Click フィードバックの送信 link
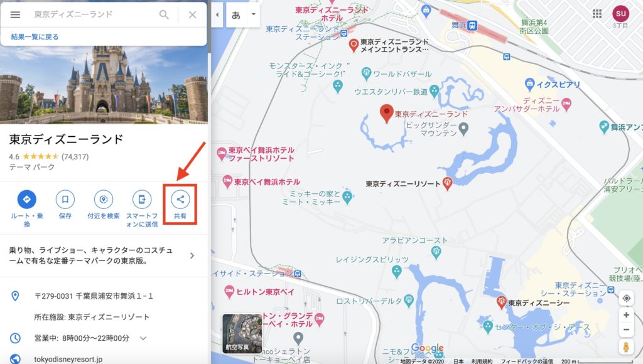The width and height of the screenshot is (643, 364). click(x=527, y=361)
